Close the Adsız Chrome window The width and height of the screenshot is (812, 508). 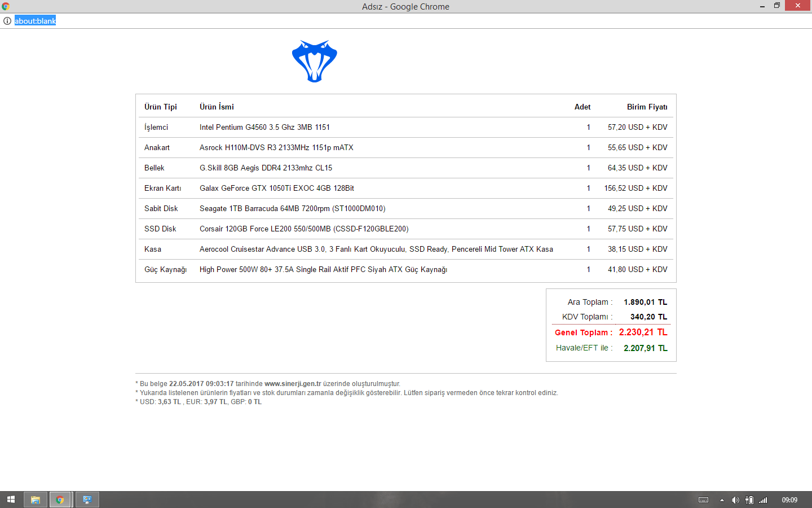(797, 6)
